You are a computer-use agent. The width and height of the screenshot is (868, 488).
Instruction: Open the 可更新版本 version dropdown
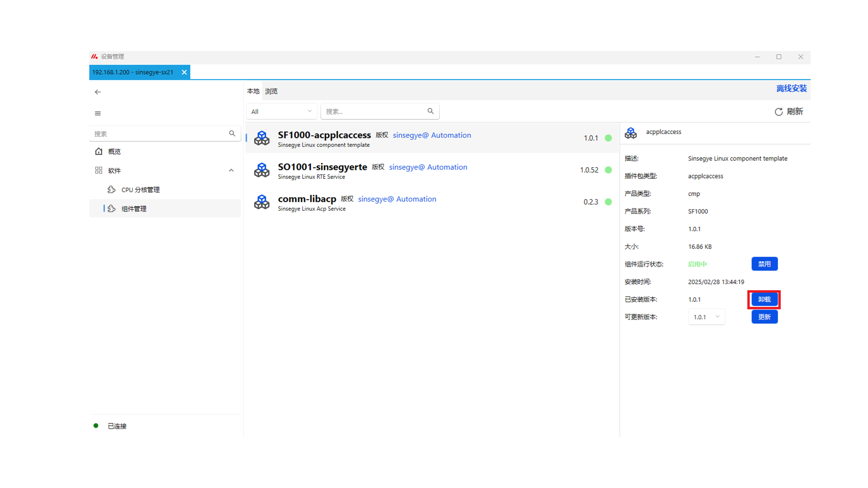point(707,317)
